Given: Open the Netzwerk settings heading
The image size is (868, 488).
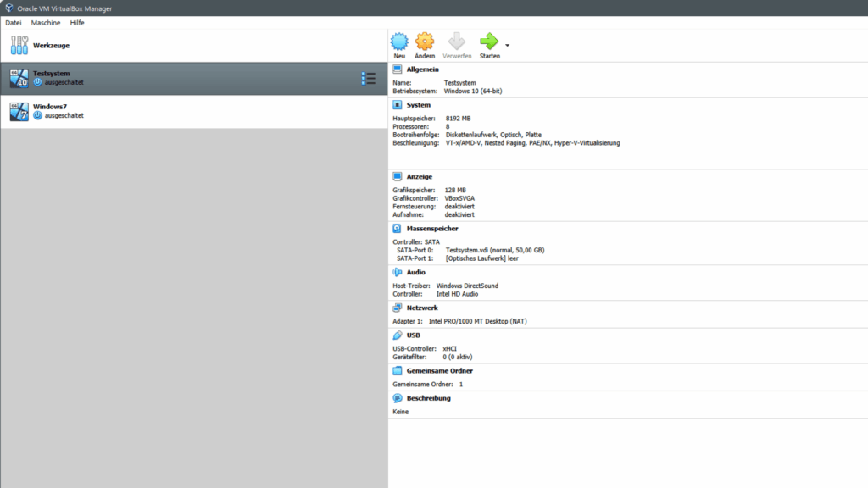Looking at the screenshot, I should [x=422, y=308].
